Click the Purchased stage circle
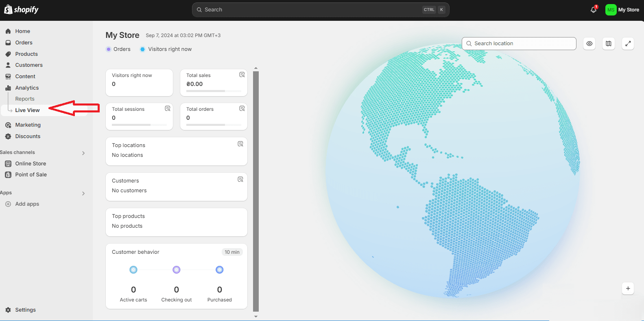Screen dimensions: 644x321 220,270
